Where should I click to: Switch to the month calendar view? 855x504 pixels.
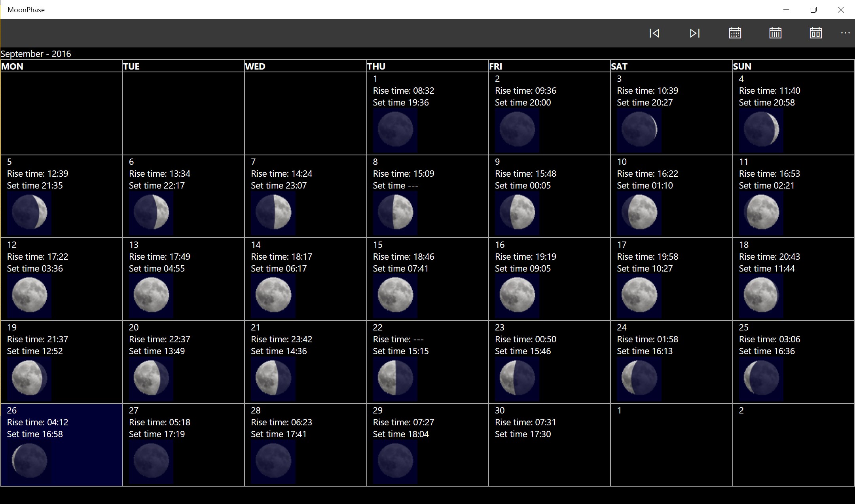pyautogui.click(x=735, y=33)
